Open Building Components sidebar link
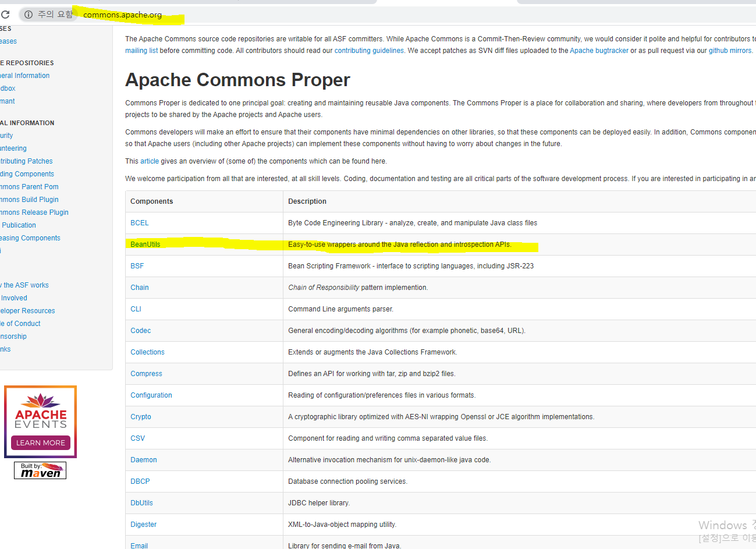This screenshot has height=549, width=756. click(x=27, y=174)
